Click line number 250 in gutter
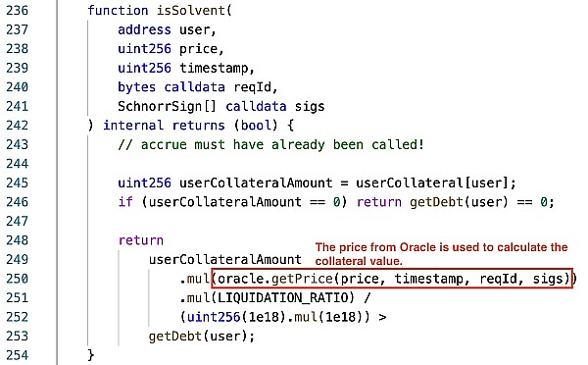 18,279
